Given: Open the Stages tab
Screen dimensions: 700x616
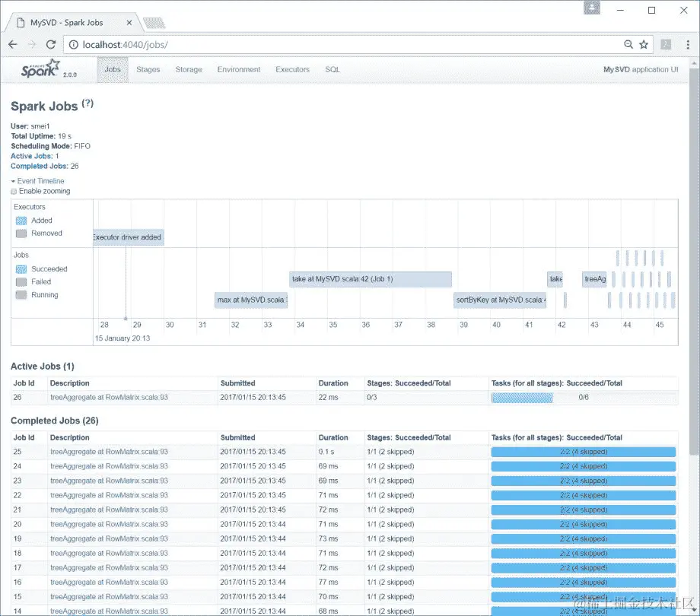Looking at the screenshot, I should coord(148,69).
